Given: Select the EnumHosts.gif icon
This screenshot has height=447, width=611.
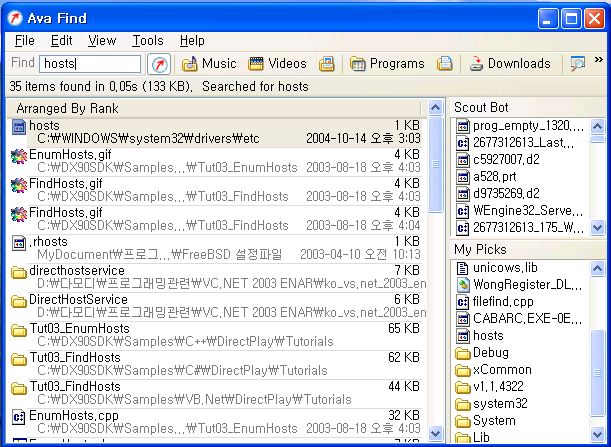Looking at the screenshot, I should pyautogui.click(x=19, y=156).
